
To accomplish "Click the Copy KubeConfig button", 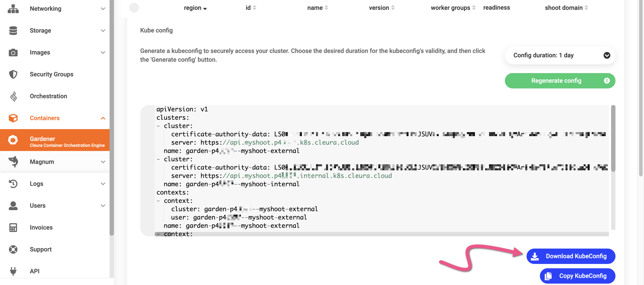I will coord(577,276).
